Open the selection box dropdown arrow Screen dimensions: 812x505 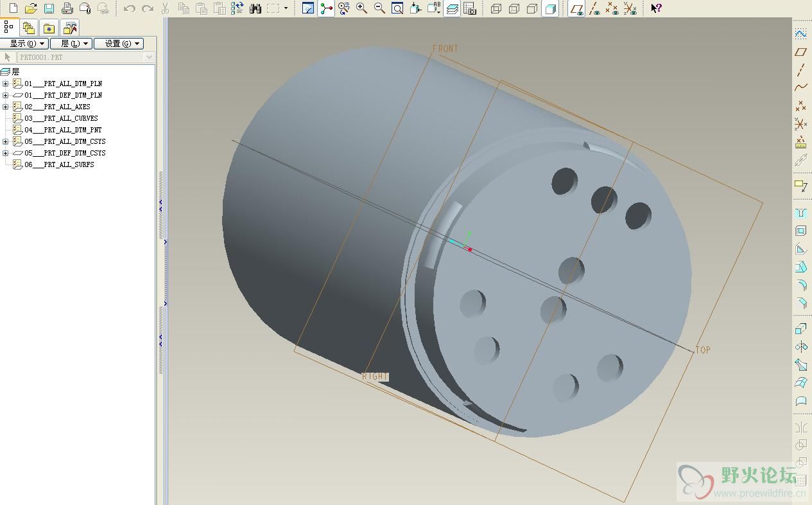pos(286,8)
